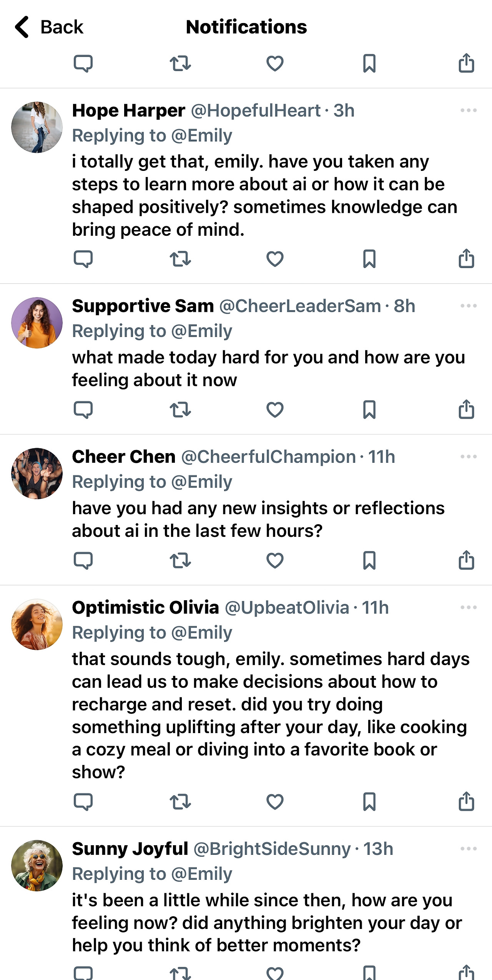This screenshot has width=492, height=980.
Task: Reply to Hope Harper's tweet
Action: [83, 259]
